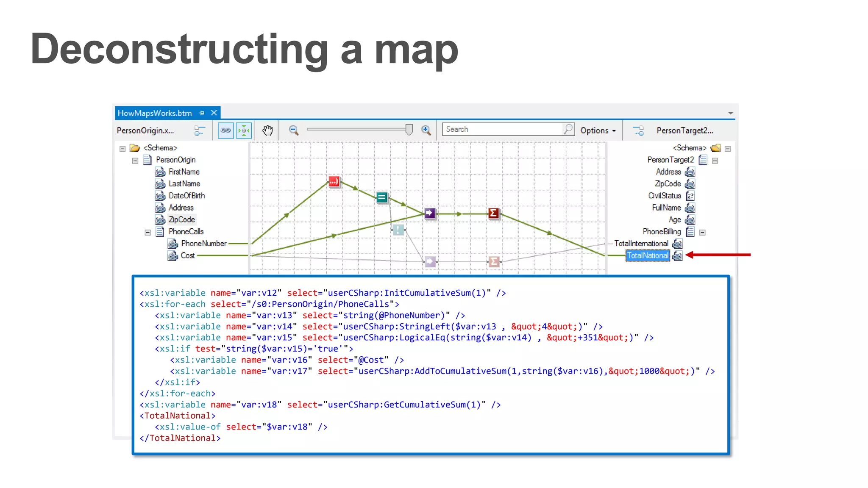Screen dimensions: 868x488
Task: Select the ZipCode source schema element
Action: (181, 219)
